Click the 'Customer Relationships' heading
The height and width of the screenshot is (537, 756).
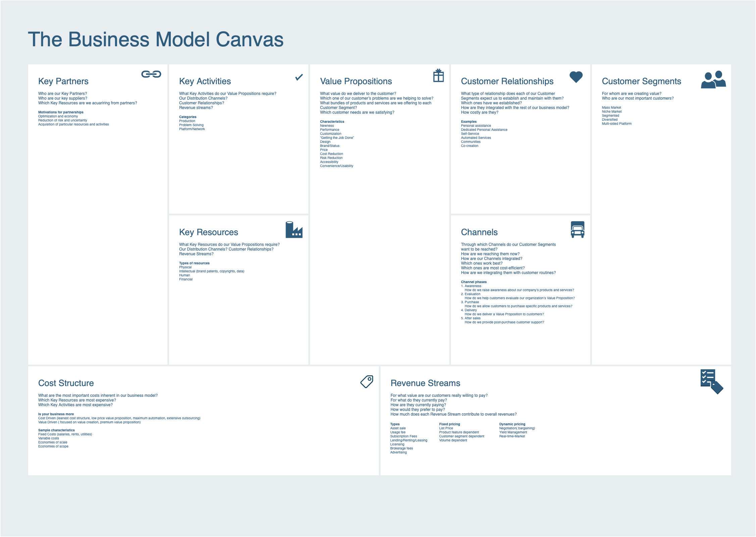point(507,81)
